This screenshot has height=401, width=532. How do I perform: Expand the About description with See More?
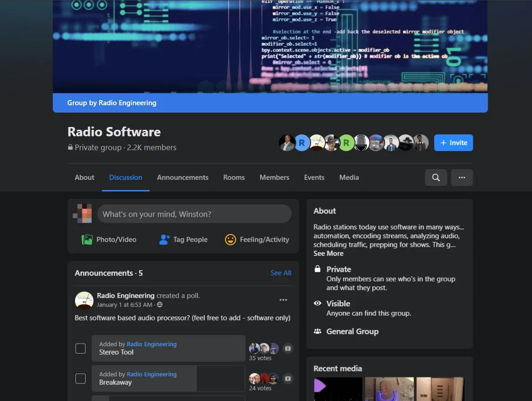tap(328, 253)
